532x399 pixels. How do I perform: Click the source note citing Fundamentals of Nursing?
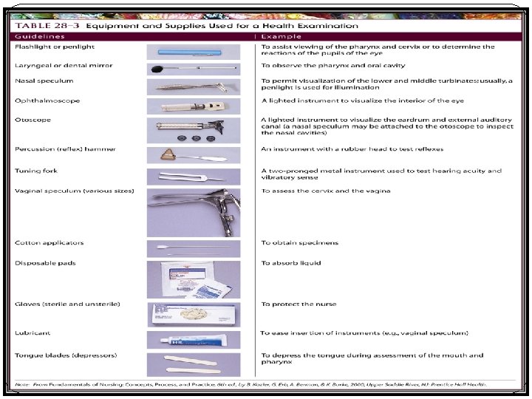(x=250, y=385)
